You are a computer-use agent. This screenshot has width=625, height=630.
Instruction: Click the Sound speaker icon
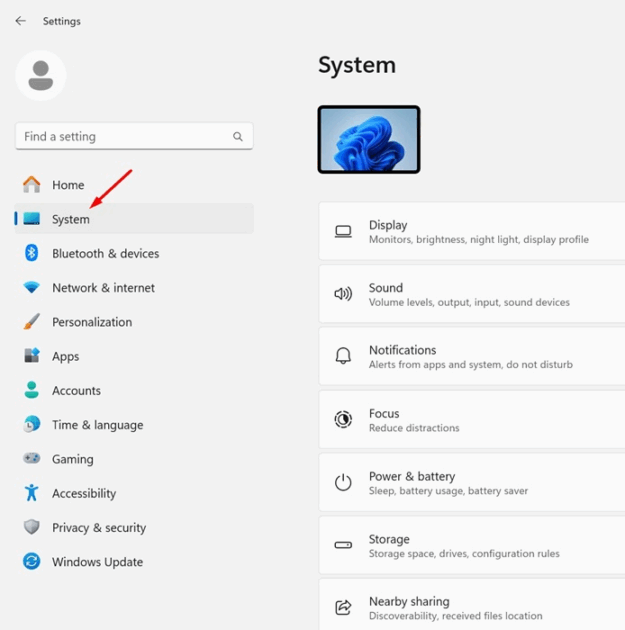[x=343, y=294]
